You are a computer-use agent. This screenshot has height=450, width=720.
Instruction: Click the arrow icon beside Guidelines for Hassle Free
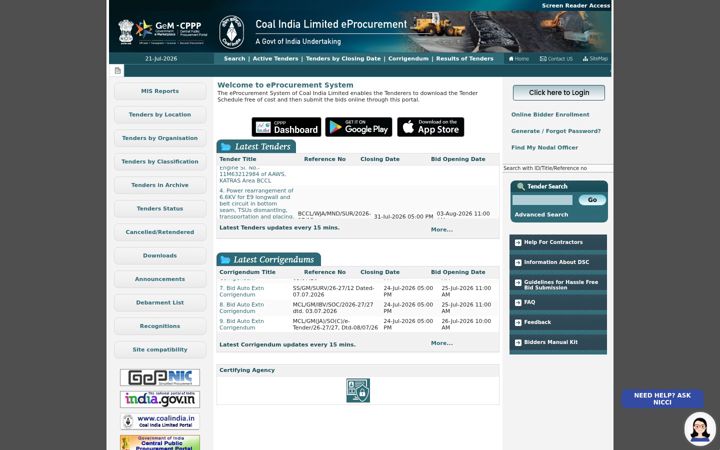(x=518, y=283)
